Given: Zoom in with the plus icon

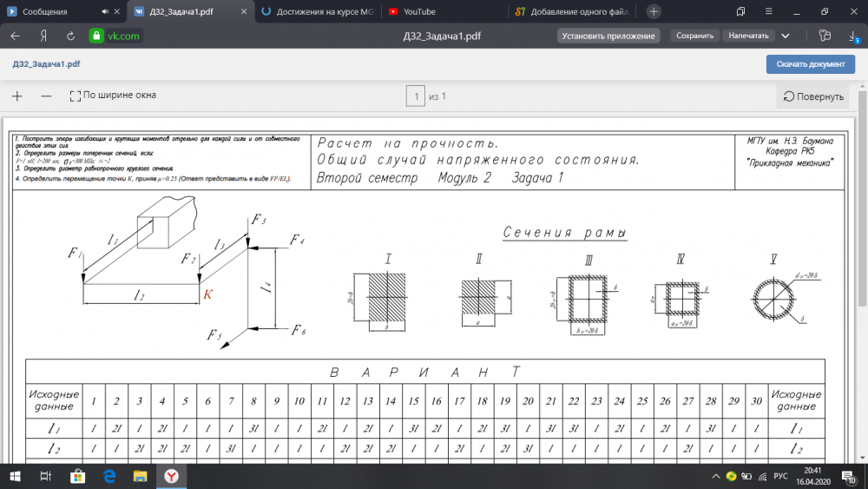Looking at the screenshot, I should (17, 96).
